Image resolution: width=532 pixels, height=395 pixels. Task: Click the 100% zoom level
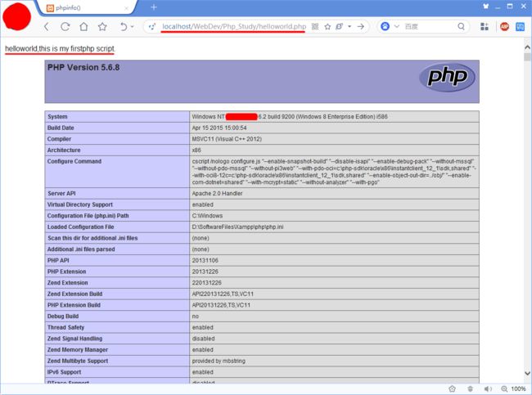518,388
